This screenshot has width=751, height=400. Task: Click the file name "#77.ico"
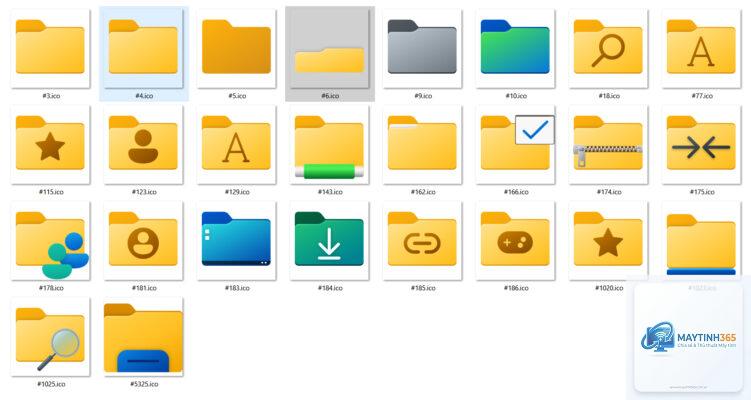(702, 96)
